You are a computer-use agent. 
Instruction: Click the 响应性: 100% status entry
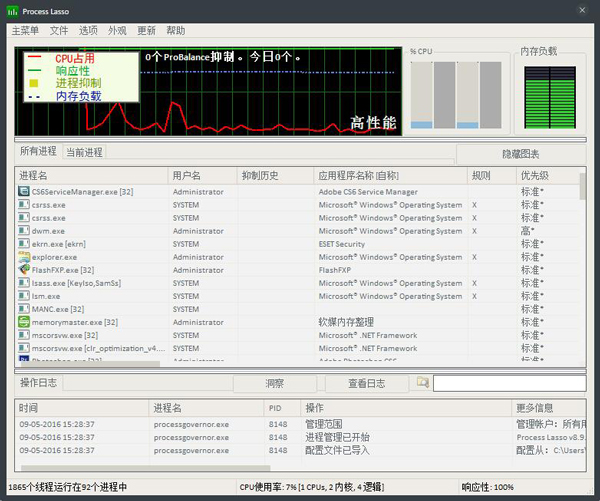click(x=488, y=487)
